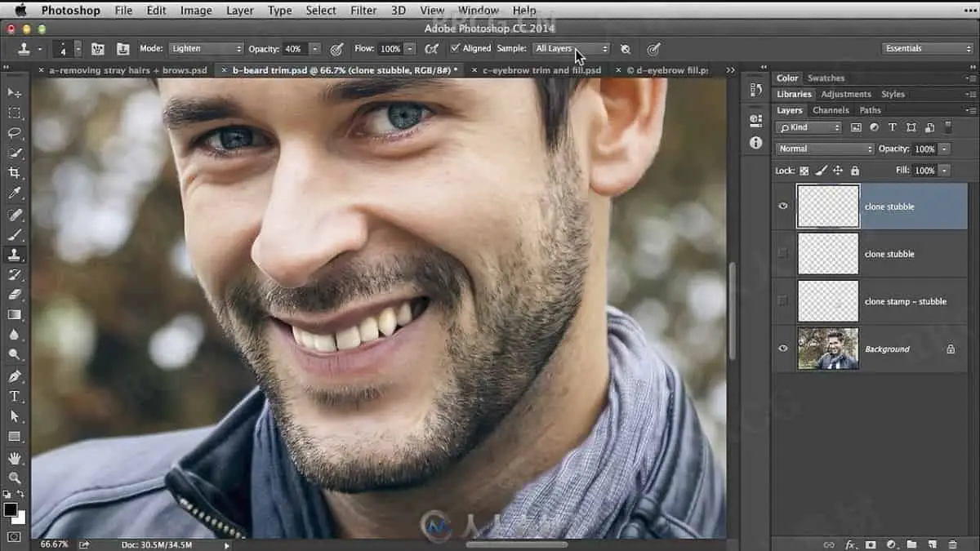This screenshot has width=980, height=551.
Task: Delete layer using trash icon
Action: point(953,544)
